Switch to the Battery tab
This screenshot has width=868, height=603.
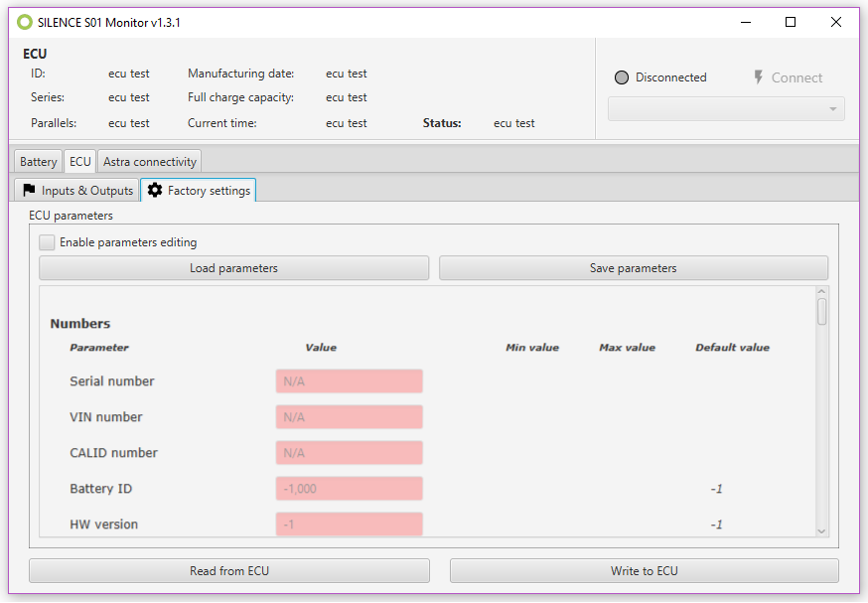click(38, 162)
